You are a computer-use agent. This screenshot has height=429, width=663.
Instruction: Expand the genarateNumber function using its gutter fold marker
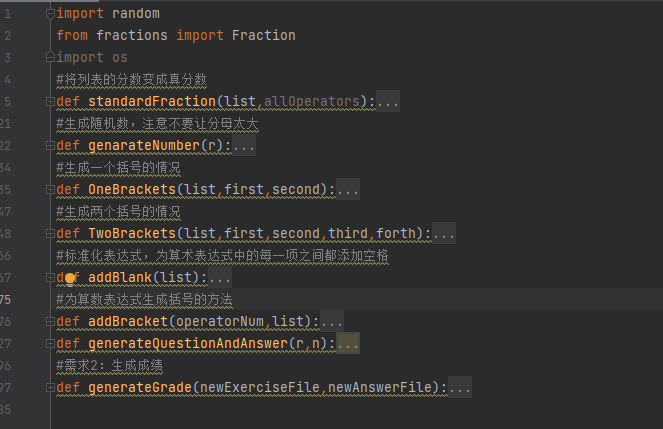click(50, 146)
